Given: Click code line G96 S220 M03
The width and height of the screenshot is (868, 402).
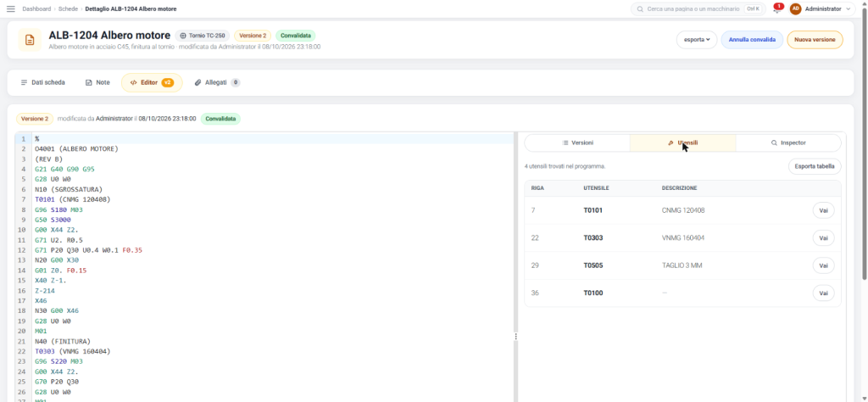Looking at the screenshot, I should point(58,361).
